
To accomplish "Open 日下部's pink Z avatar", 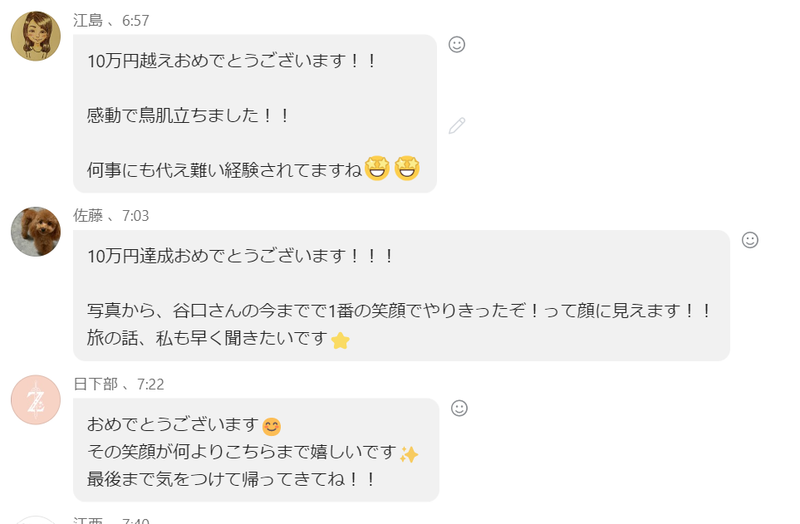I will point(36,400).
